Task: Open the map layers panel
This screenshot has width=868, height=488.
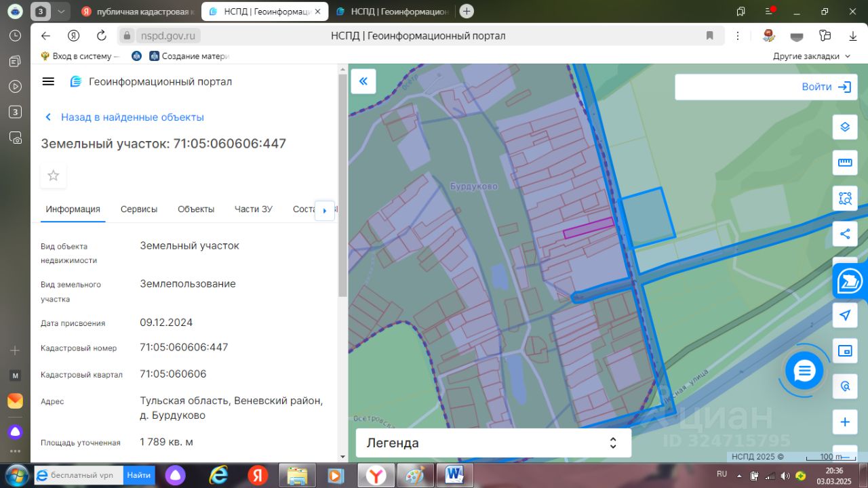Action: click(x=845, y=127)
